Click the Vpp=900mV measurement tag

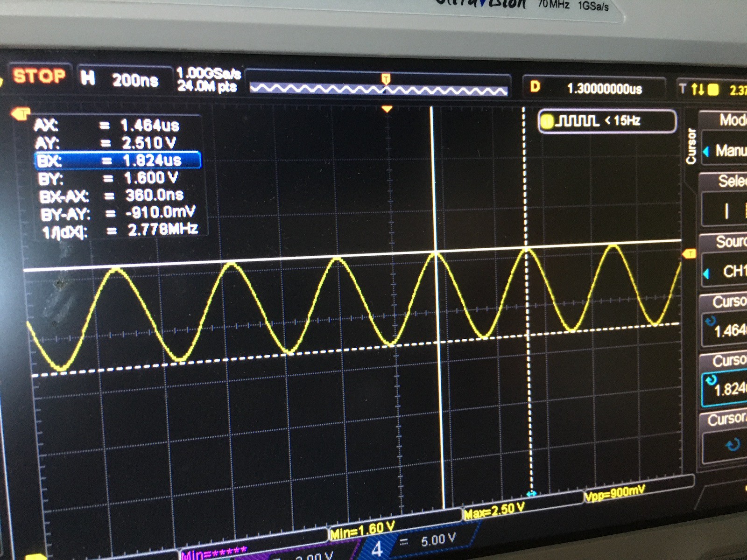coord(615,492)
